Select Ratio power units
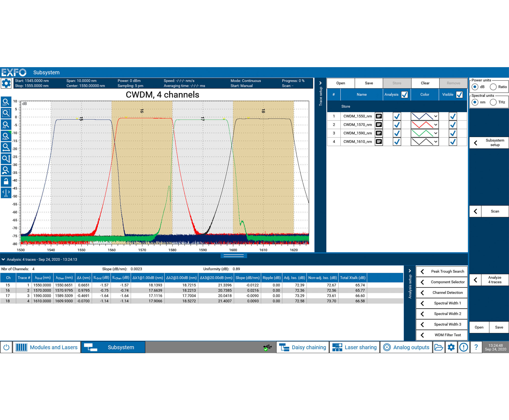 [493, 87]
